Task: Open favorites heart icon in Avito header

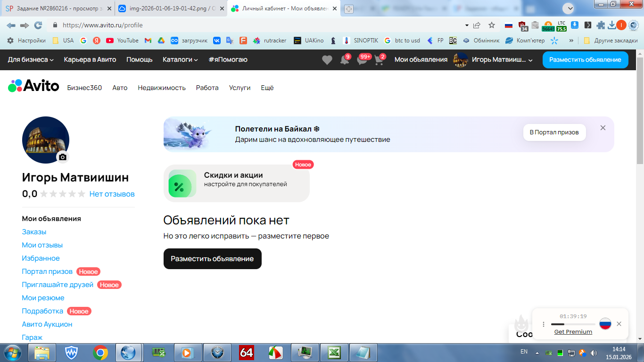Action: tap(327, 60)
